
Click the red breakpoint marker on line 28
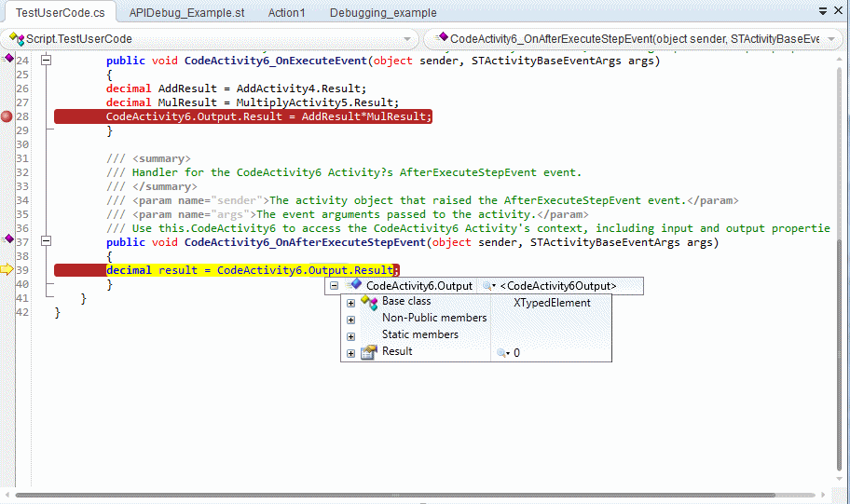pyautogui.click(x=7, y=116)
